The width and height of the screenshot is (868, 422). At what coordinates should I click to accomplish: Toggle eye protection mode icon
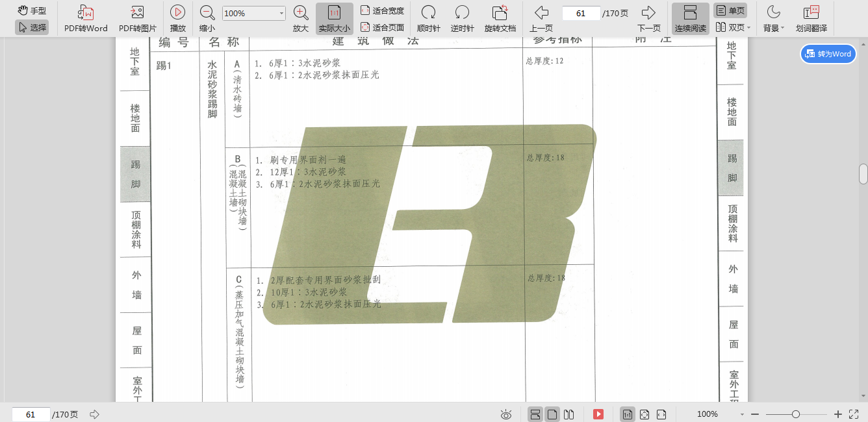[x=506, y=414]
